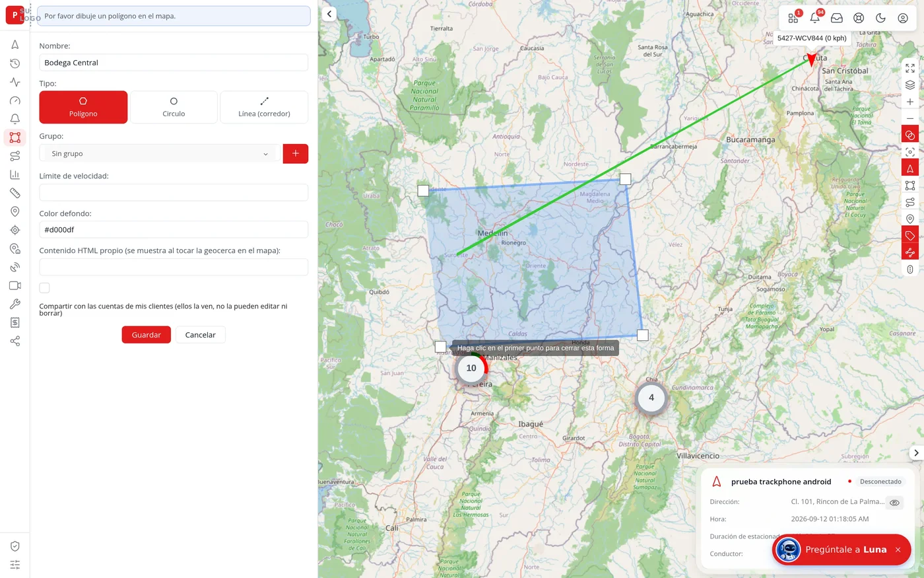The height and width of the screenshot is (578, 924).
Task: Click the Desconectado status badge
Action: [x=880, y=482]
